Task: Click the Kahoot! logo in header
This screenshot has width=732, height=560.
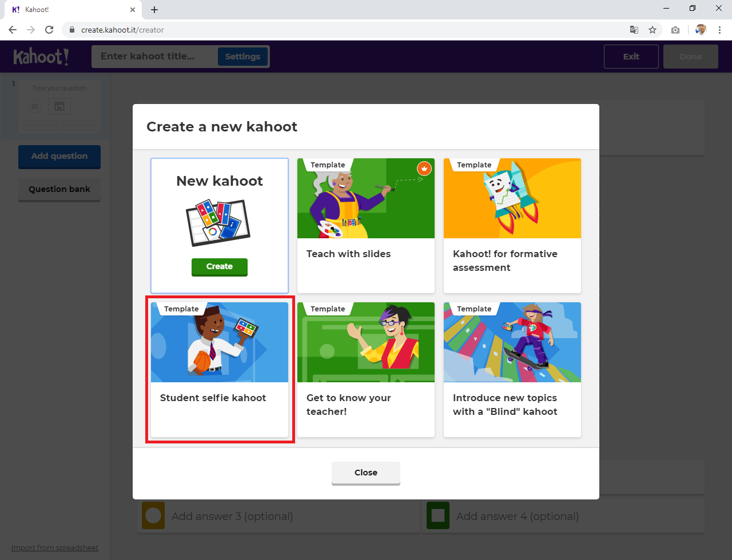Action: 41,57
